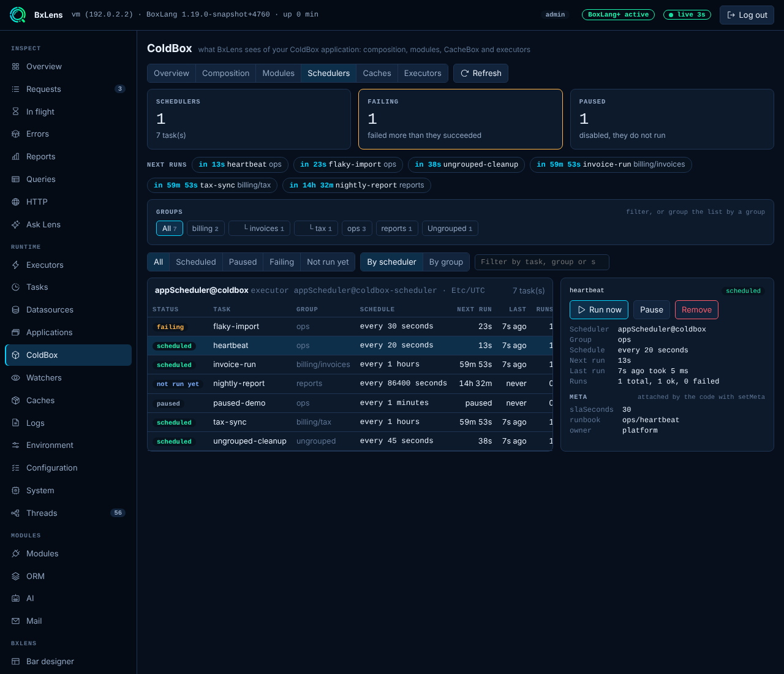
Task: Run the heartbeat task now
Action: [599, 310]
